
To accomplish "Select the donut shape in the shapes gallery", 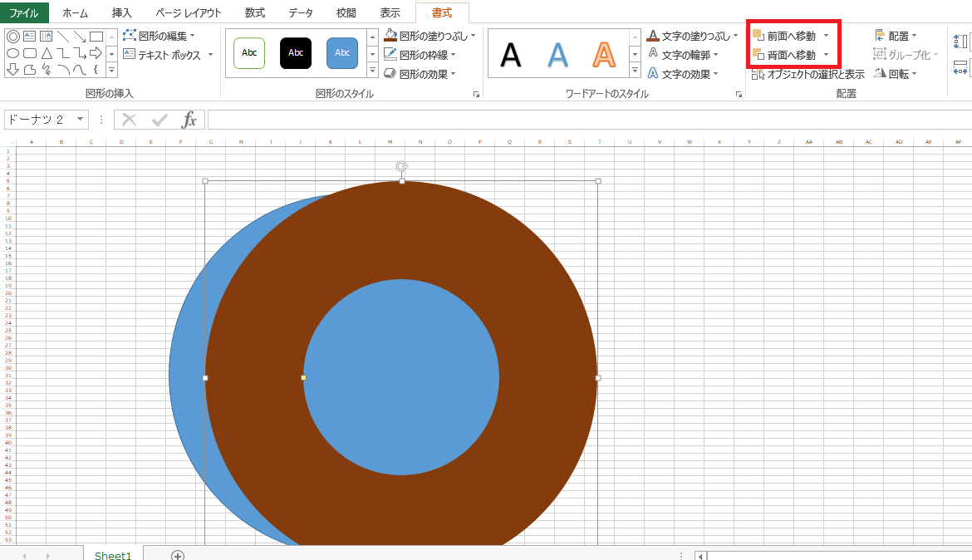I will click(x=13, y=37).
